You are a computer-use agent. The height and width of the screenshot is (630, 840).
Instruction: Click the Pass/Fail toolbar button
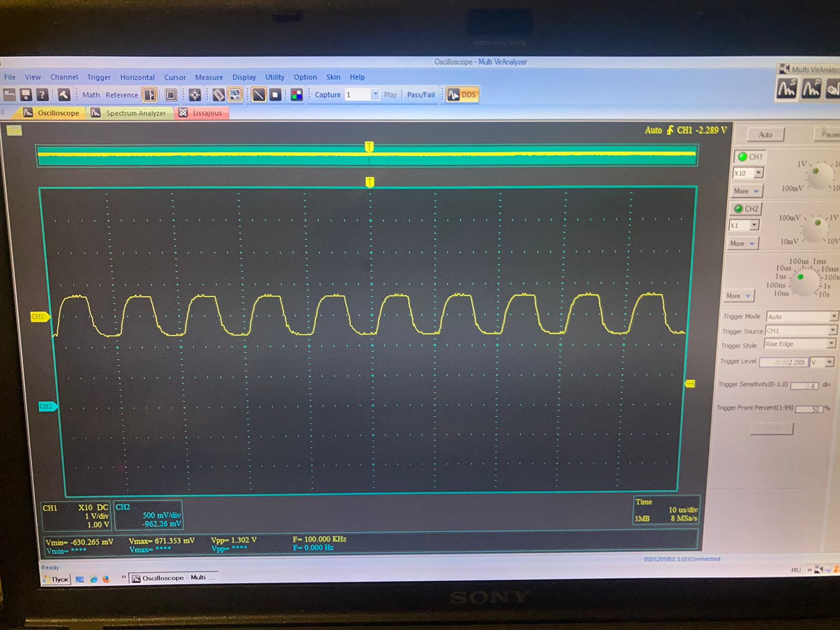click(x=421, y=95)
